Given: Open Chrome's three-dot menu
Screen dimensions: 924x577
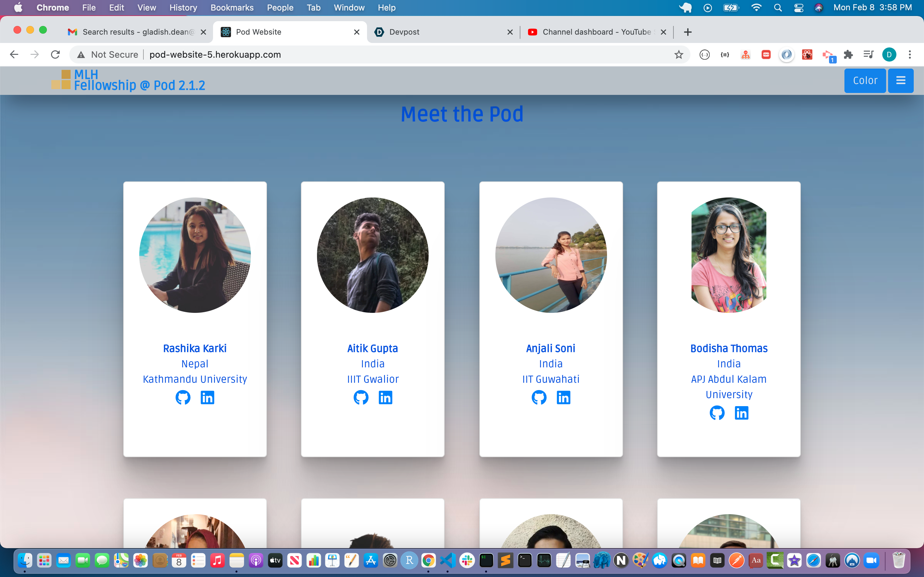Looking at the screenshot, I should (910, 54).
